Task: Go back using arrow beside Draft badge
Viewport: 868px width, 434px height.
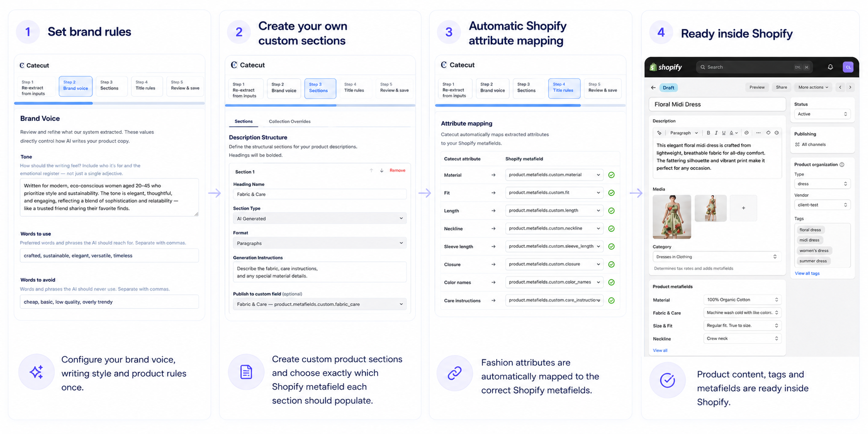Action: coord(653,88)
